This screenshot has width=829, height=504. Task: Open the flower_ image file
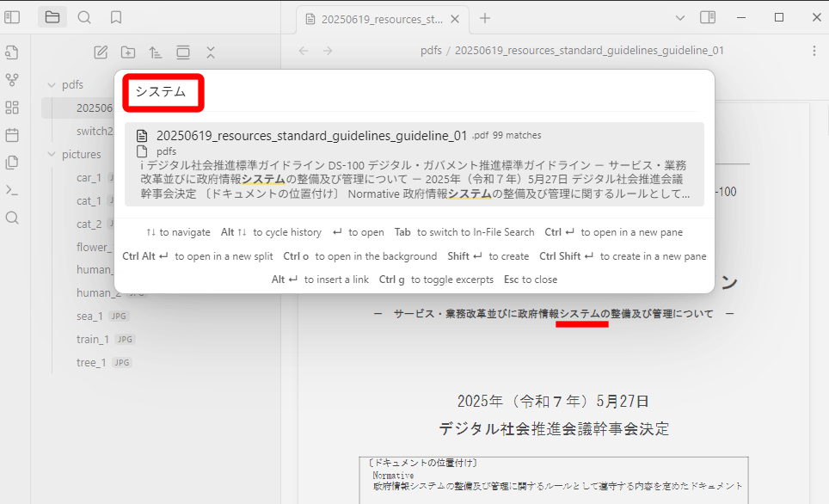95,247
